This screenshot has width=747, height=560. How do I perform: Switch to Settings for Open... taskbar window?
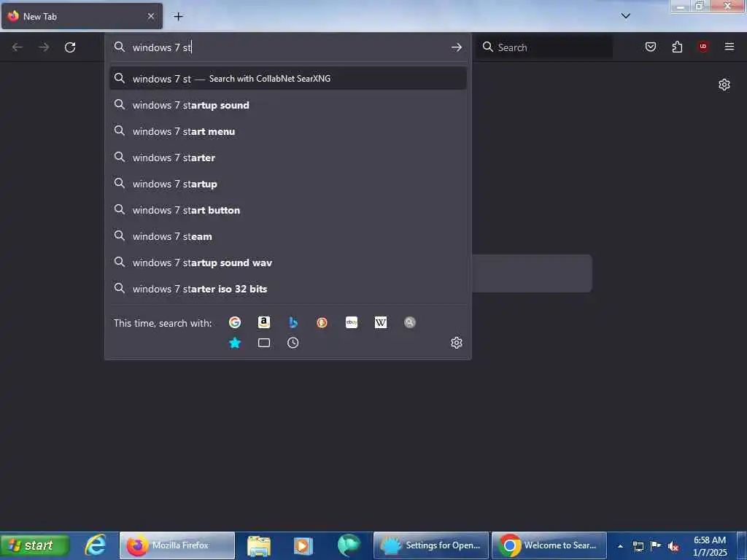click(x=431, y=545)
